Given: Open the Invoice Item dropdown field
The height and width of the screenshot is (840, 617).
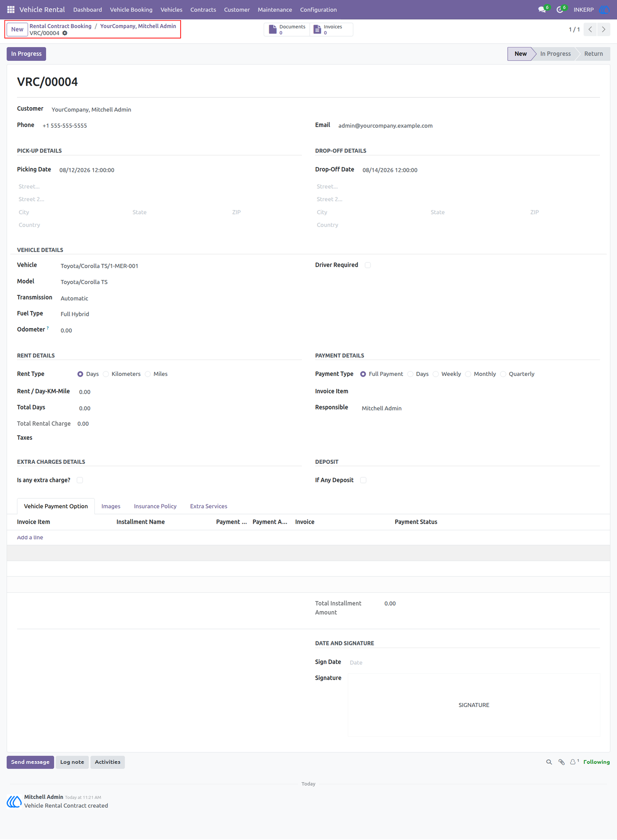Looking at the screenshot, I should tap(481, 392).
